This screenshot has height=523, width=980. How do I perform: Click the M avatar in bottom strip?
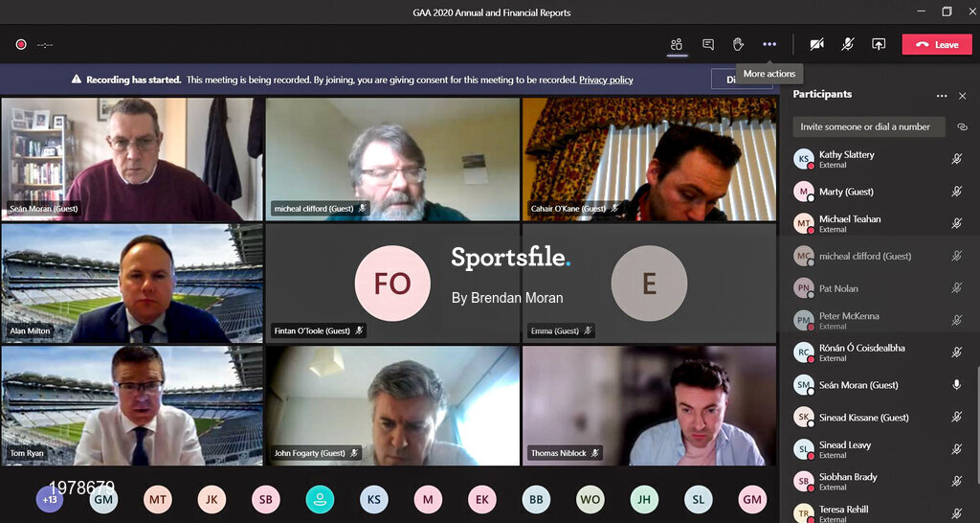pyautogui.click(x=428, y=499)
